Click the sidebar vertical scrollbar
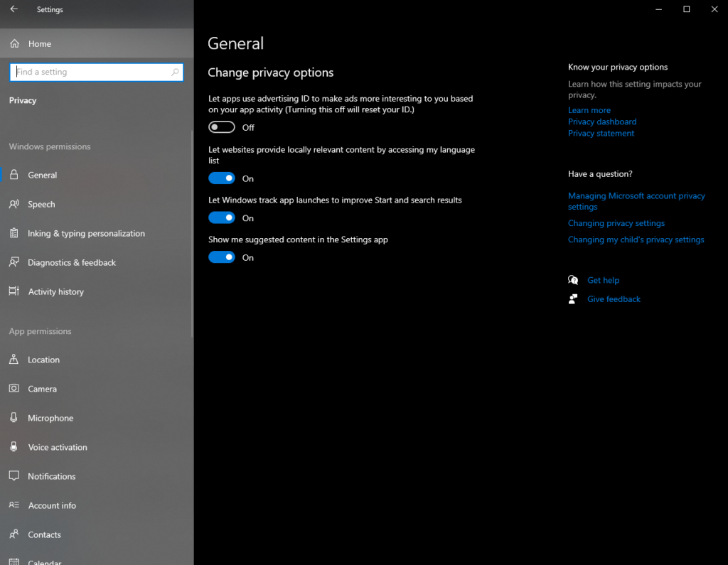This screenshot has width=728, height=565. tap(192, 234)
